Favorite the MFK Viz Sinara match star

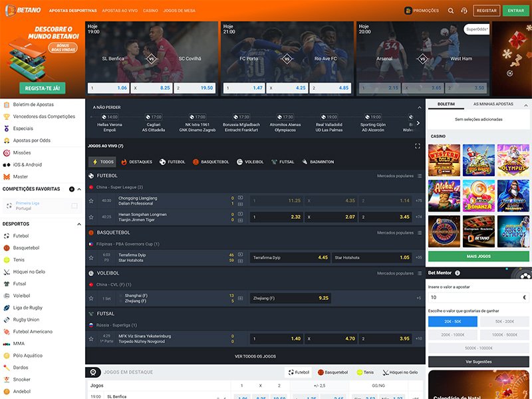pyautogui.click(x=91, y=338)
